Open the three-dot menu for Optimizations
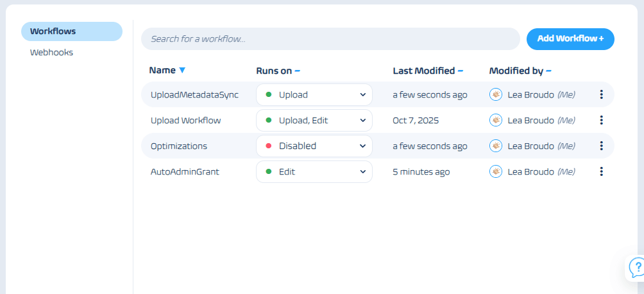This screenshot has width=644, height=294. point(601,146)
